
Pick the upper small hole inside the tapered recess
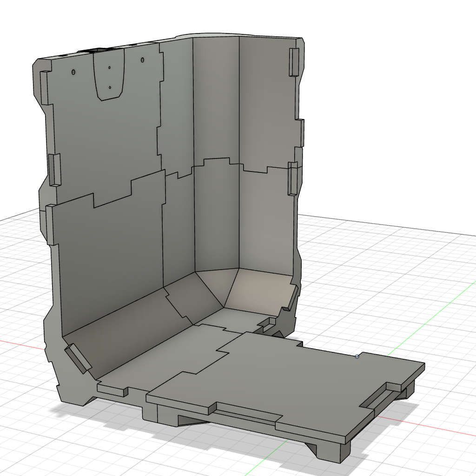coord(109,67)
